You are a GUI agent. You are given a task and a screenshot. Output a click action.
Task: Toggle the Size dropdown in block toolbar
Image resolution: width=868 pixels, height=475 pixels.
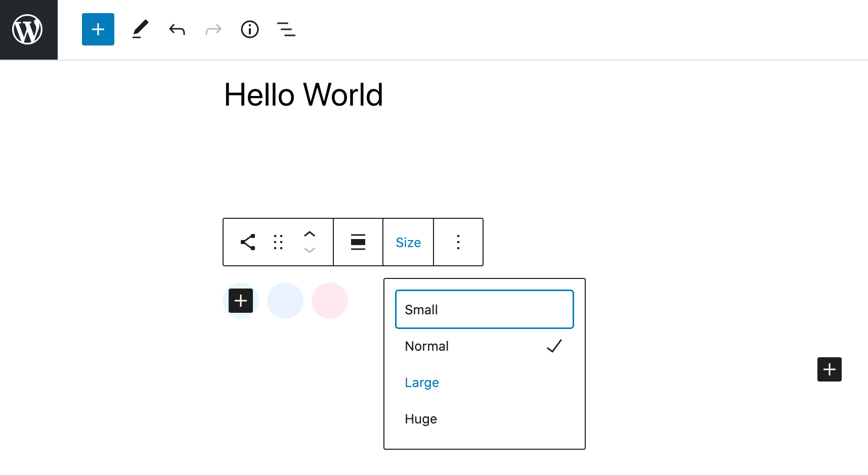point(408,243)
